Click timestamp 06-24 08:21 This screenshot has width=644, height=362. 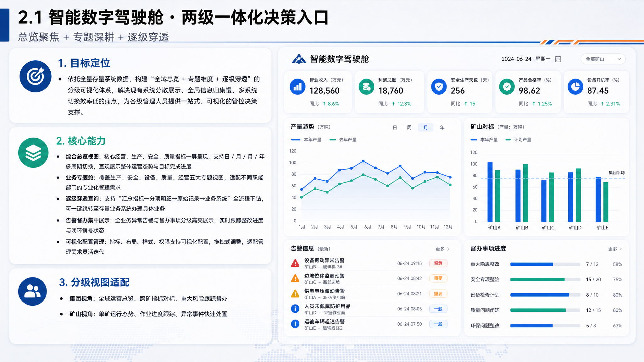click(409, 294)
